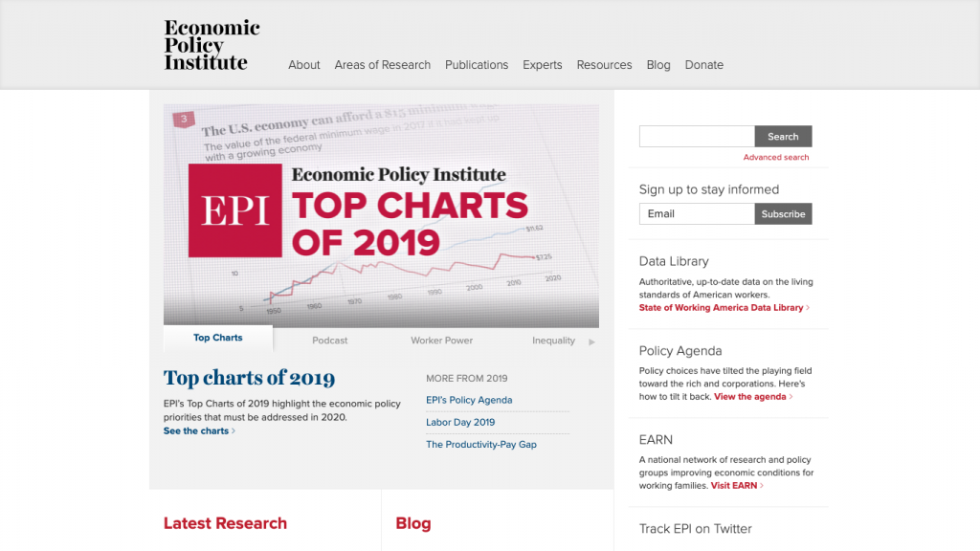
Task: Go to Publications in the navigation
Action: 477,65
